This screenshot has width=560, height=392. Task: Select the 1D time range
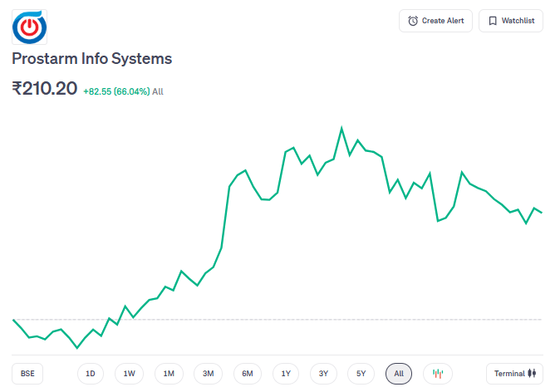click(x=91, y=374)
